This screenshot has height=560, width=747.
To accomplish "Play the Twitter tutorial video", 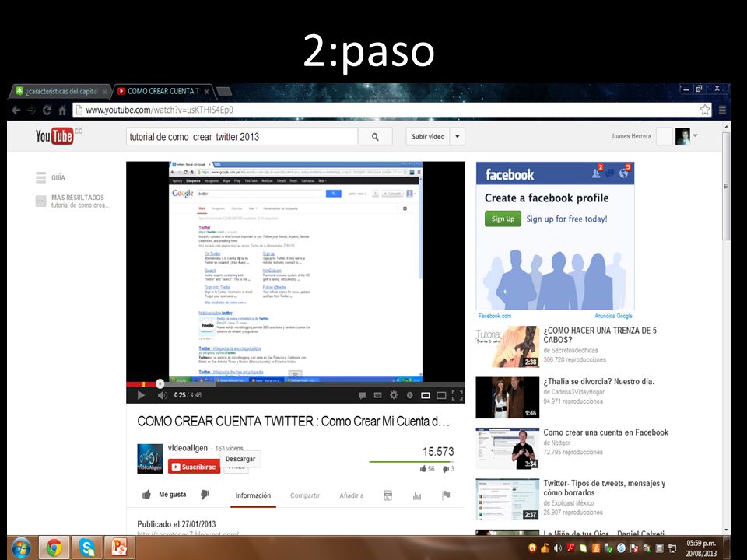I will 141,395.
